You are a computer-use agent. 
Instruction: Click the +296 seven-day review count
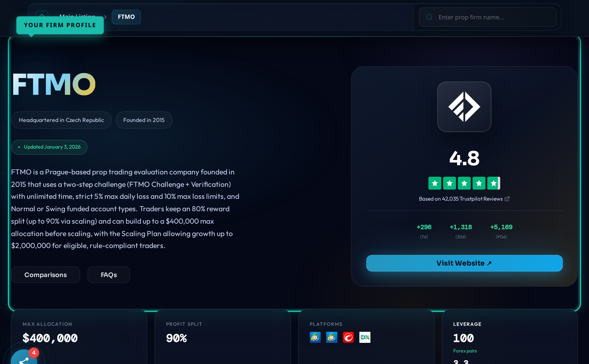[424, 227]
